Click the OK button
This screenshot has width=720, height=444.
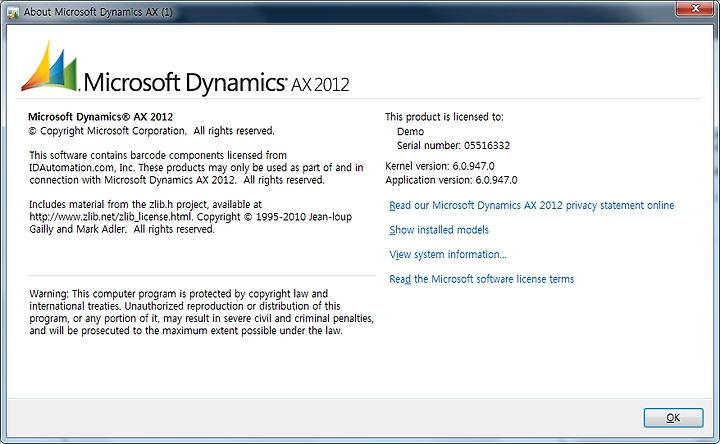tap(673, 417)
